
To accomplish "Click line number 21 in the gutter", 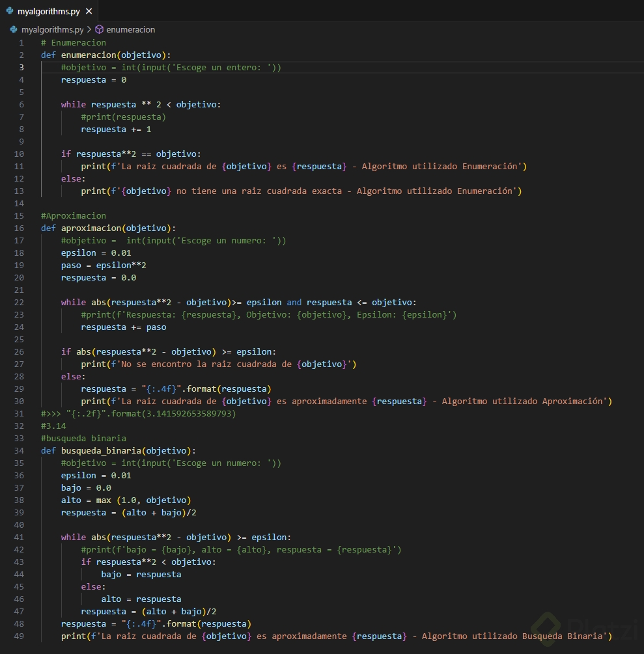I will 19,290.
